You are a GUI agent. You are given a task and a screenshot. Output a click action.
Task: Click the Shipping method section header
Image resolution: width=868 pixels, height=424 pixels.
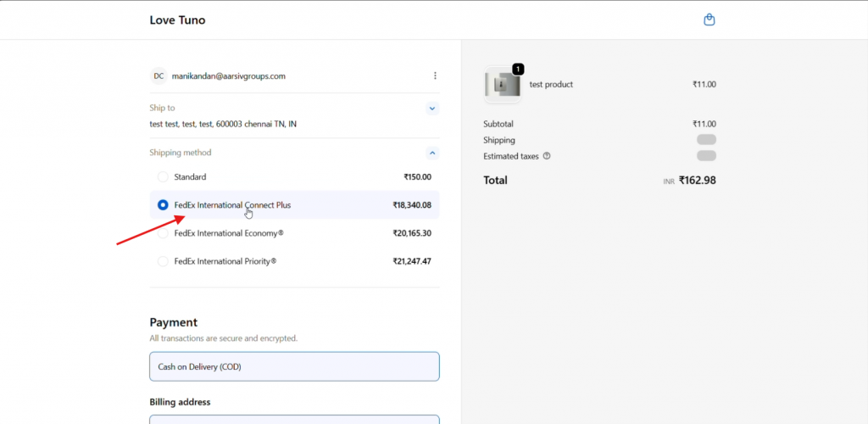coord(181,153)
